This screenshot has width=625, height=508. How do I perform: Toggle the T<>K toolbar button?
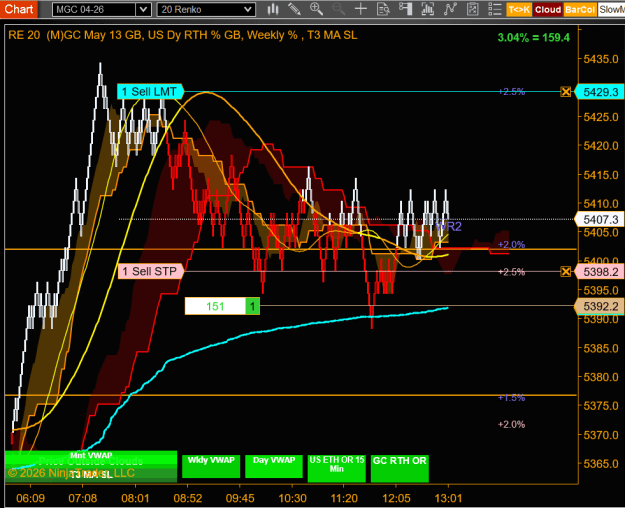click(519, 10)
